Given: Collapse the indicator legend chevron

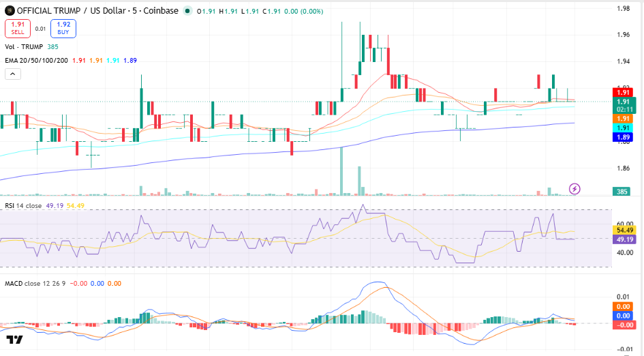Looking at the screenshot, I should click(13, 74).
